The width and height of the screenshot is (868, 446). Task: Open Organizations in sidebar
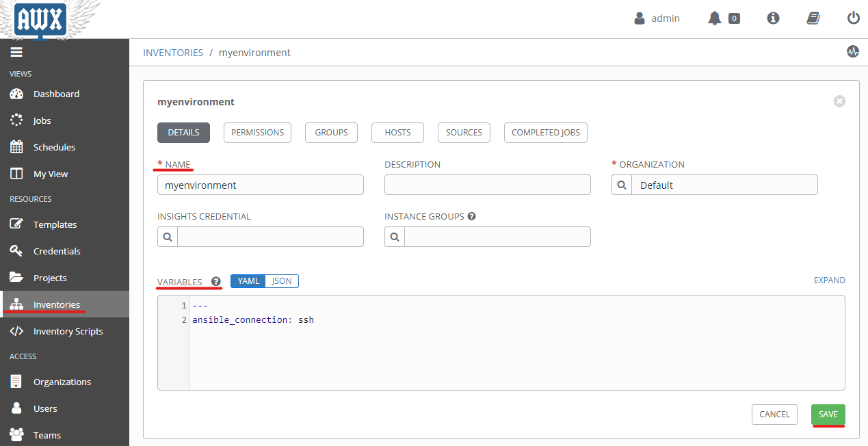tap(64, 382)
